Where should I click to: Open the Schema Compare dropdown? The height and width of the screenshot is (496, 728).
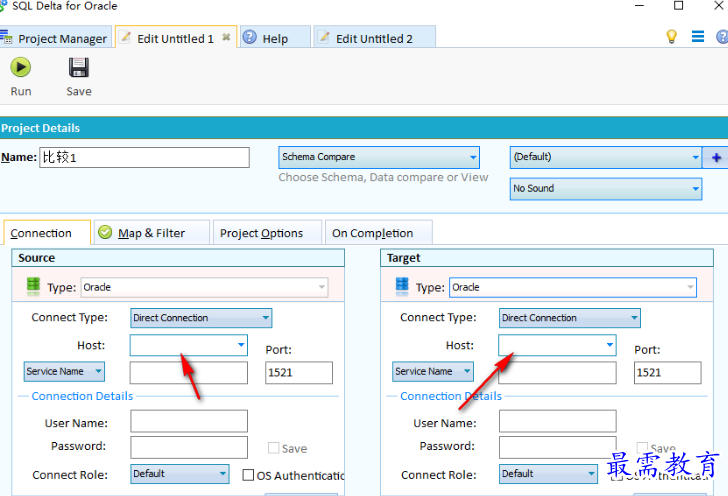[x=379, y=157]
